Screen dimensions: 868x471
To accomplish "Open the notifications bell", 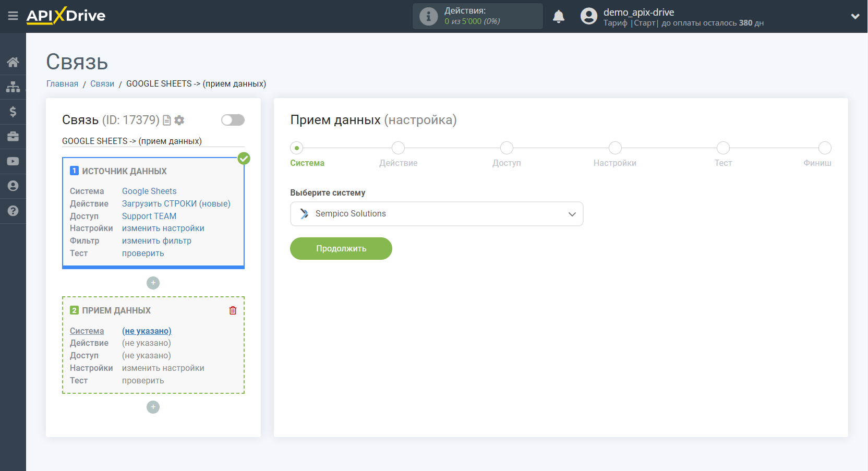I will tap(559, 16).
